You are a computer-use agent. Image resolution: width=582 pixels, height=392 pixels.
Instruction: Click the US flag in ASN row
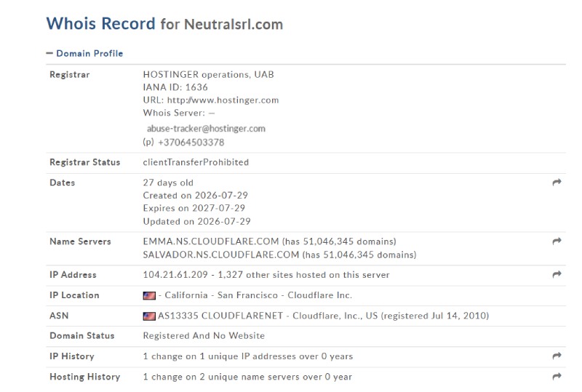[x=149, y=316]
